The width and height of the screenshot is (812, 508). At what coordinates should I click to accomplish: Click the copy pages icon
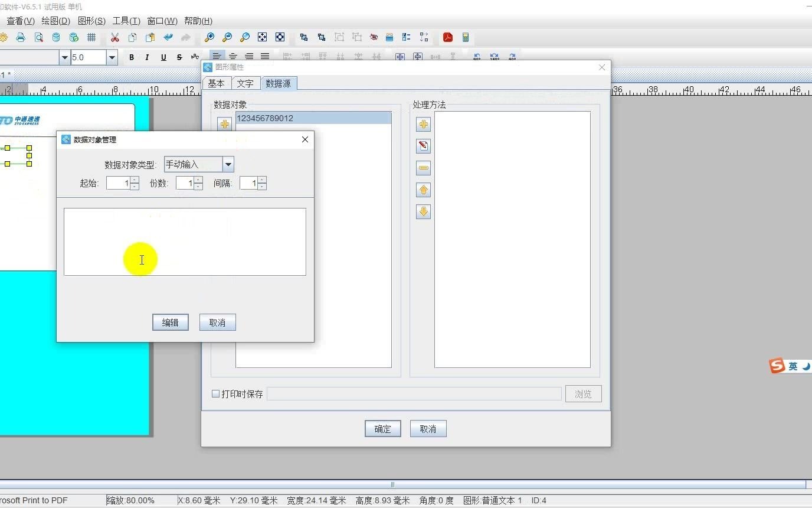point(133,37)
